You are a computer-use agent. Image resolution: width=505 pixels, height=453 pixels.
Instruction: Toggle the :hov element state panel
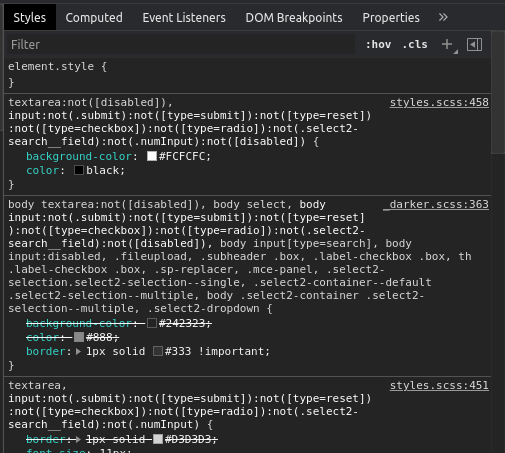tap(378, 44)
